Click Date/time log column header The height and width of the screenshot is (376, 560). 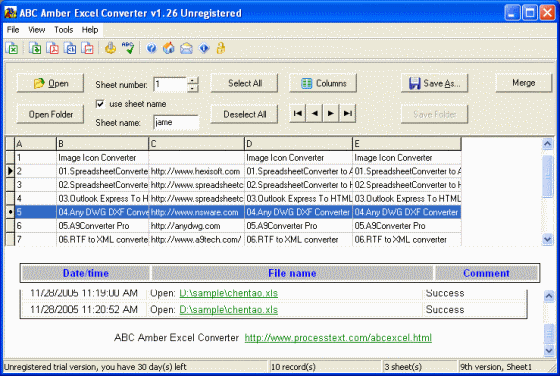(x=86, y=273)
